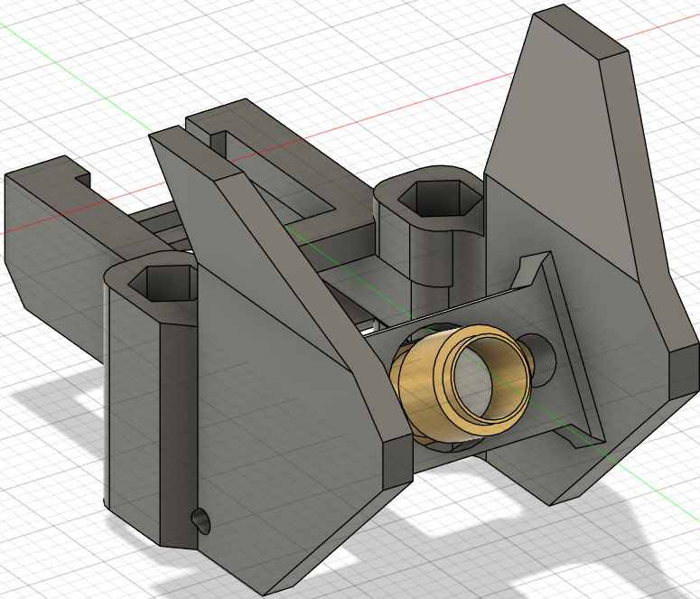This screenshot has height=599, width=700.
Task: Click the hexagonal hole in the front-left boss
Action: (163, 284)
